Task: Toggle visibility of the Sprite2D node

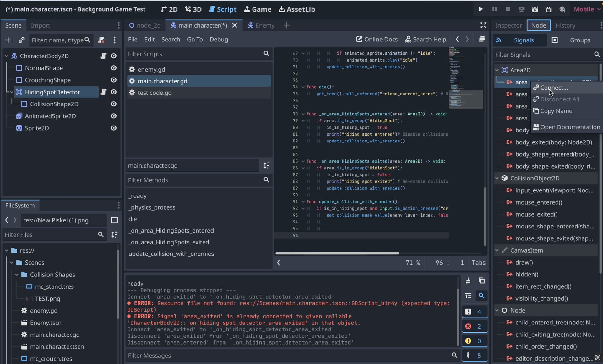Action: (x=114, y=128)
